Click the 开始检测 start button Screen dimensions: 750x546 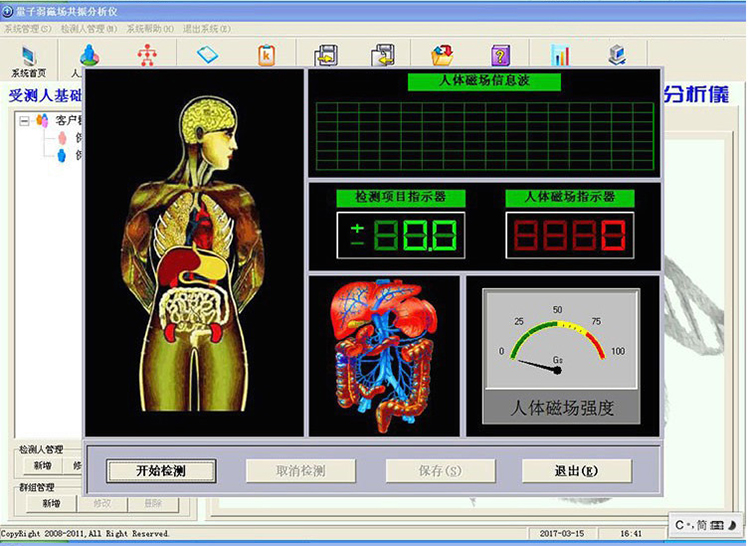tap(161, 471)
